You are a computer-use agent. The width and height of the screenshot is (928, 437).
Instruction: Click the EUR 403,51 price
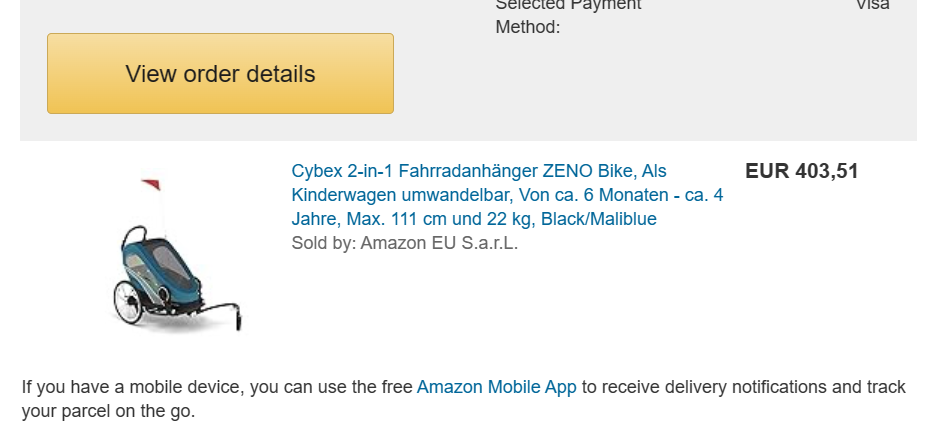coord(801,171)
